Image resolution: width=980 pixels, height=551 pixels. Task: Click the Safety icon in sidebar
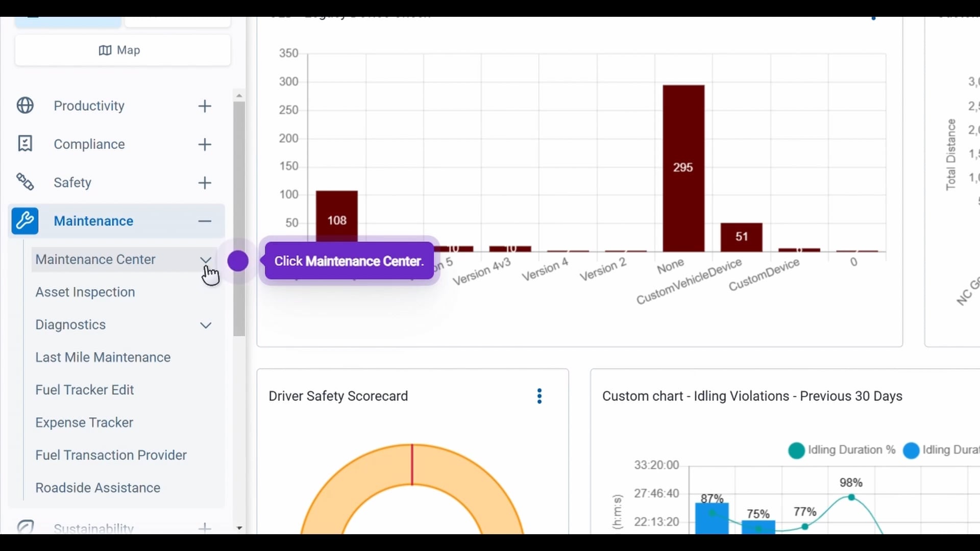click(25, 182)
